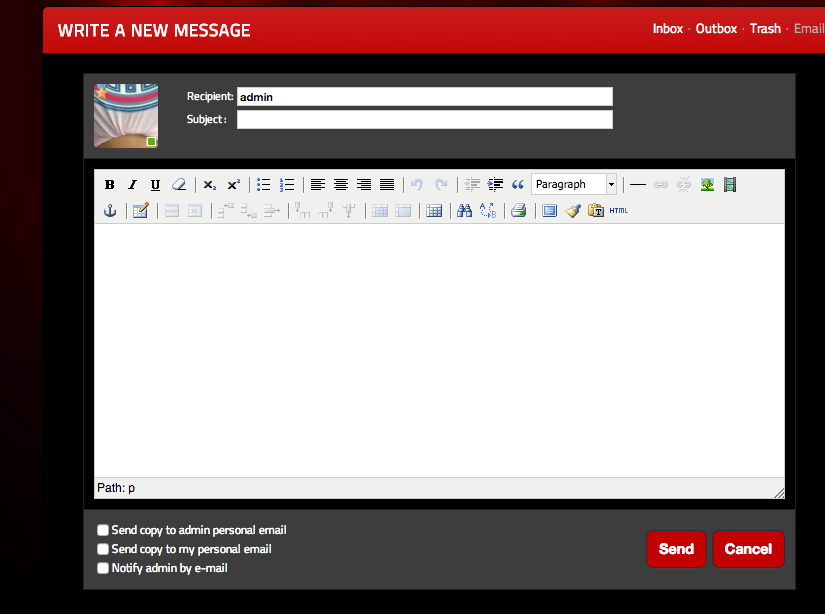
Task: Insert a bulleted unordered list
Action: [264, 185]
